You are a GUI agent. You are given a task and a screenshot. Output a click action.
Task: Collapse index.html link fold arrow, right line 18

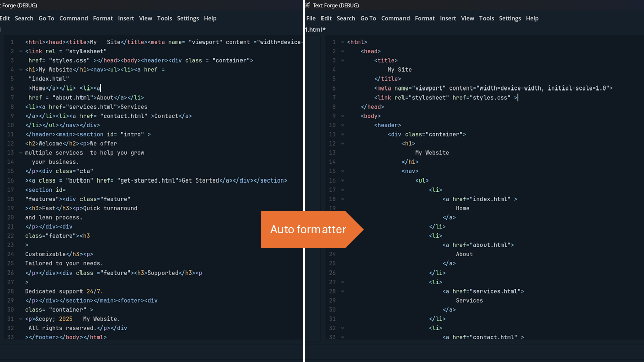tap(342, 199)
